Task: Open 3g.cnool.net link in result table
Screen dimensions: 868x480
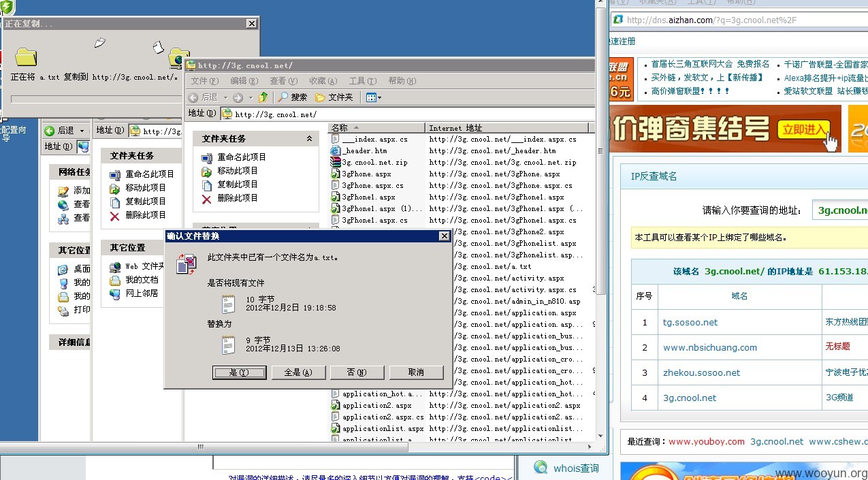Action: click(x=690, y=398)
